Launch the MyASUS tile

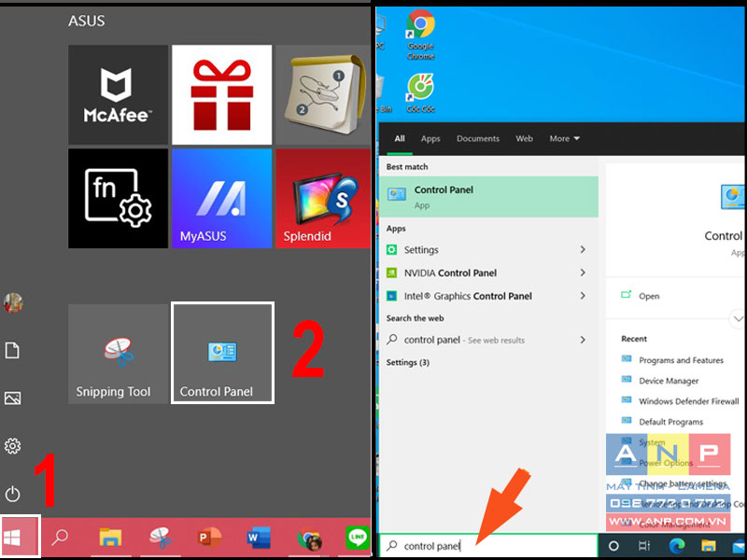tap(222, 199)
